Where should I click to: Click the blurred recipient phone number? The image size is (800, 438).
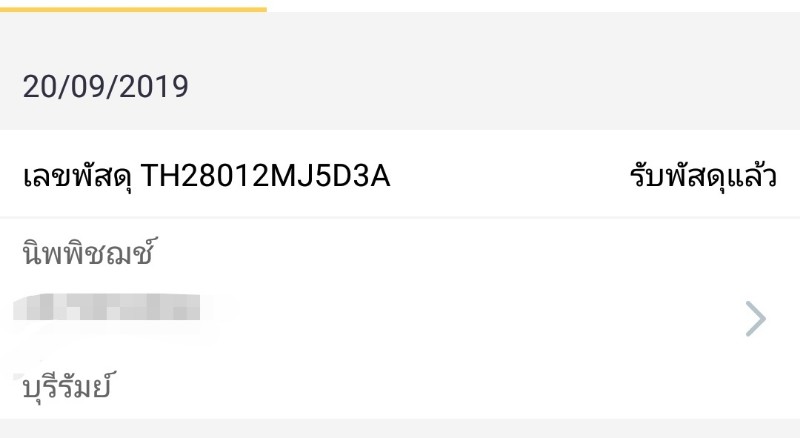pyautogui.click(x=108, y=308)
